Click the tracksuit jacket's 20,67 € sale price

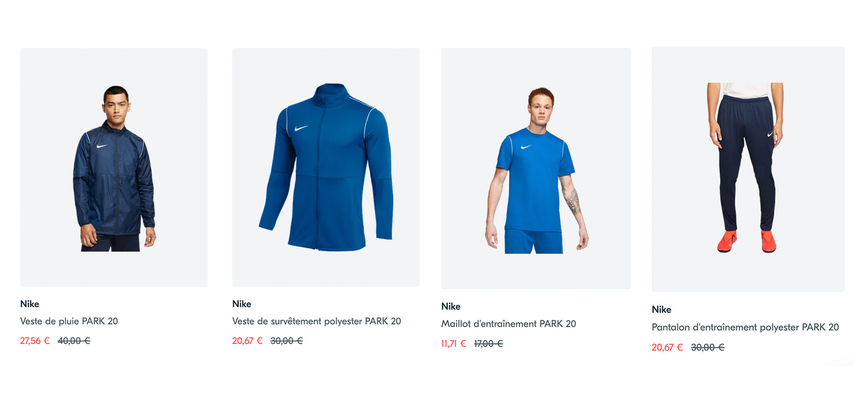click(x=247, y=341)
